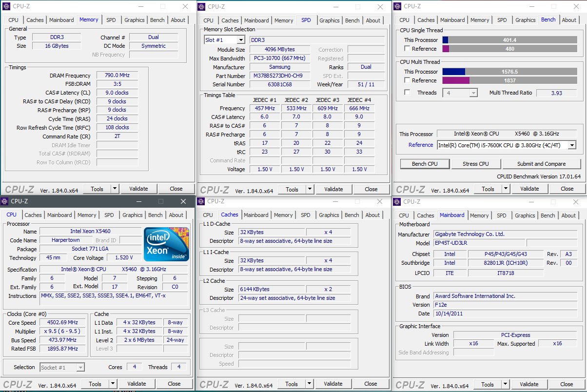Click Reference single thread bar showing 480
Viewport: 587px width, 392px height.
coord(509,49)
